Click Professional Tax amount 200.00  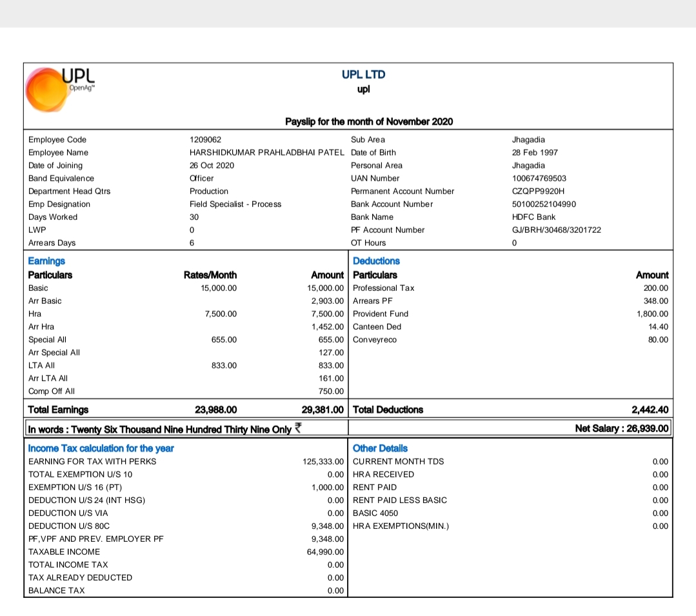[x=656, y=288]
